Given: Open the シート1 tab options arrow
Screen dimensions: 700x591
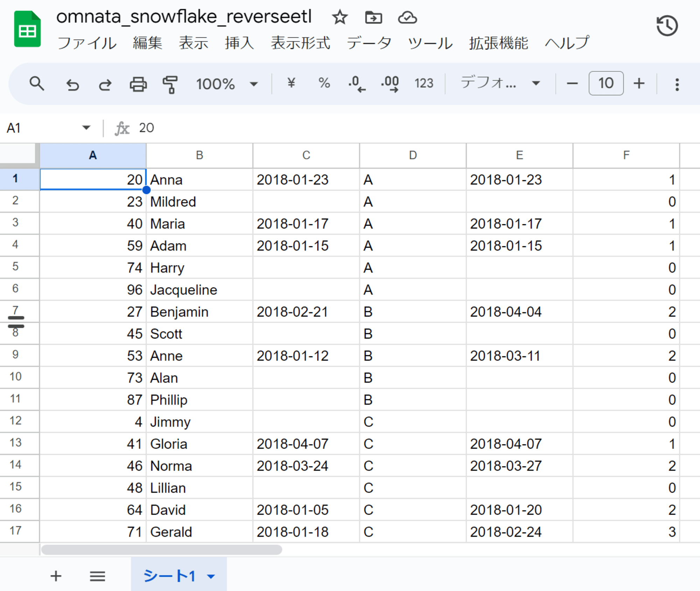Looking at the screenshot, I should 211,576.
